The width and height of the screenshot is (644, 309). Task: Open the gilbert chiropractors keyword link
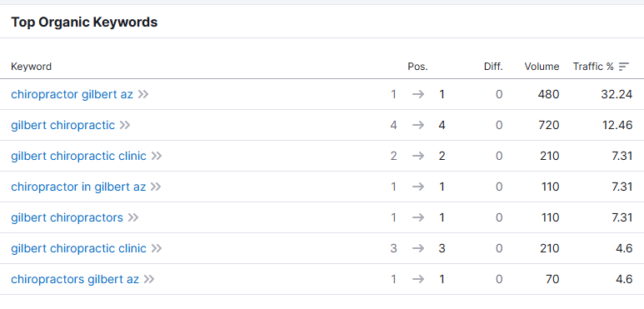pyautogui.click(x=67, y=217)
